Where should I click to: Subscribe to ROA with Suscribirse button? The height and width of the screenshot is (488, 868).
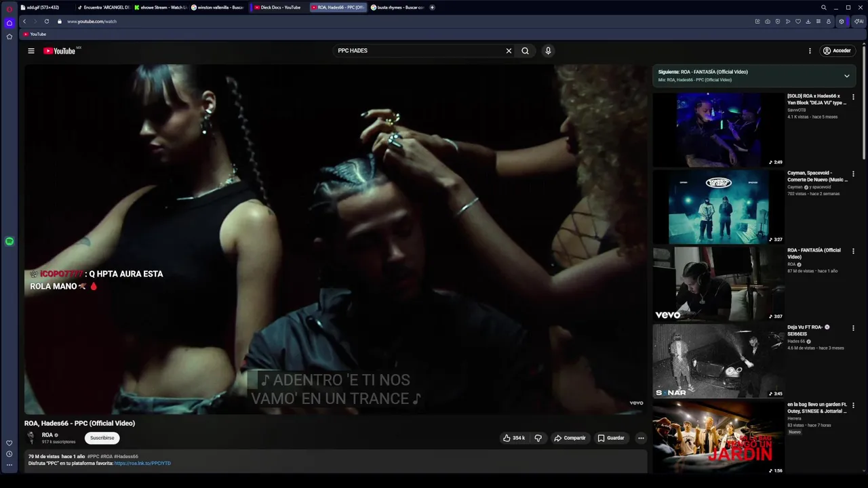(102, 438)
